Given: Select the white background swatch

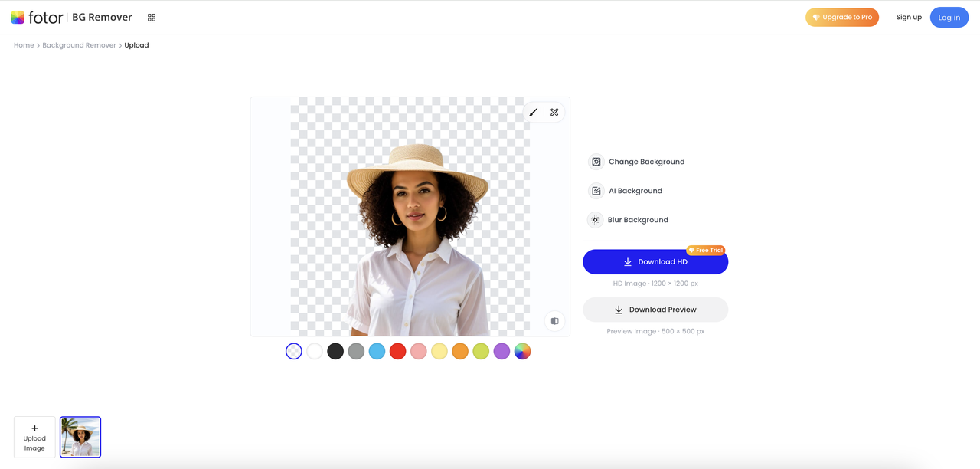Looking at the screenshot, I should 315,351.
